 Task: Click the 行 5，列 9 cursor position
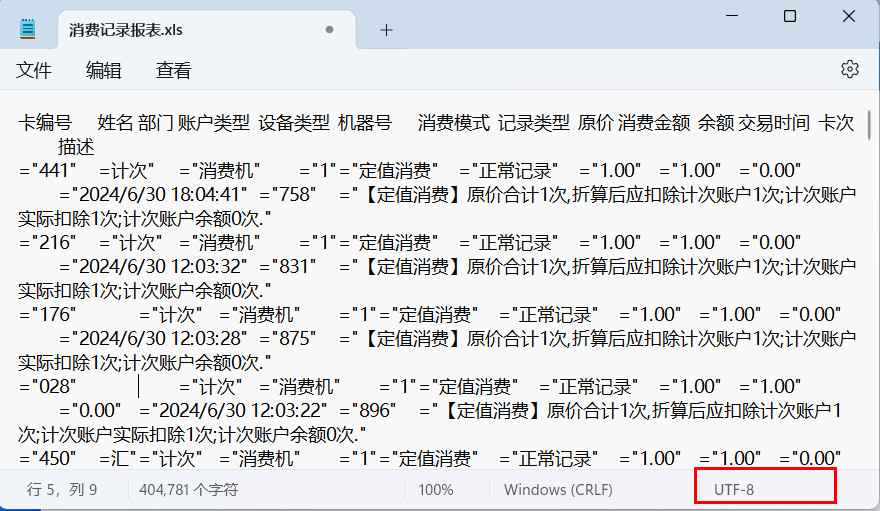click(62, 490)
